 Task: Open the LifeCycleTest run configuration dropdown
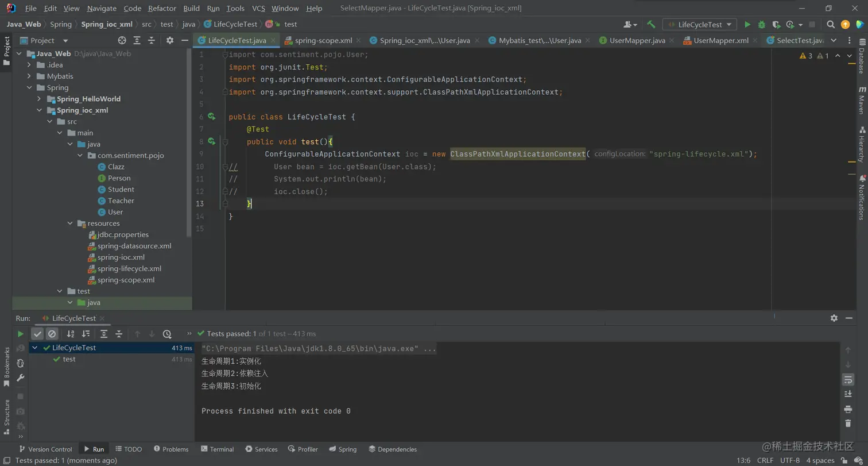[700, 25]
